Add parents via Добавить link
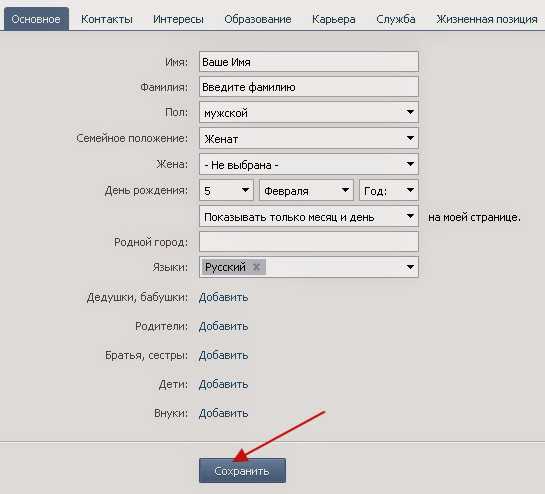The image size is (545, 494). point(223,326)
